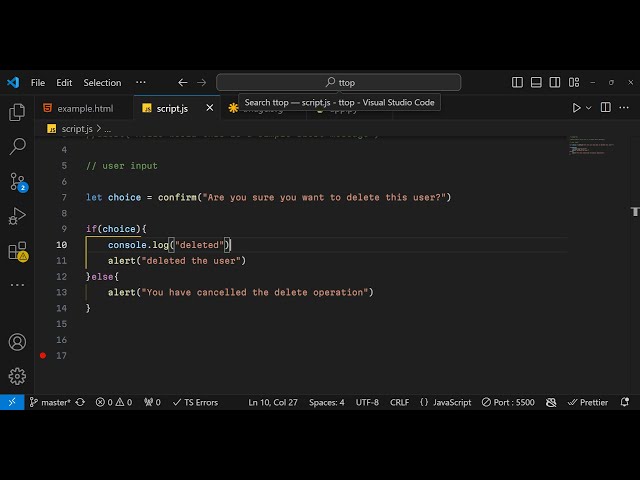The width and height of the screenshot is (640, 480).
Task: Open the Manage gear icon
Action: pos(17,376)
